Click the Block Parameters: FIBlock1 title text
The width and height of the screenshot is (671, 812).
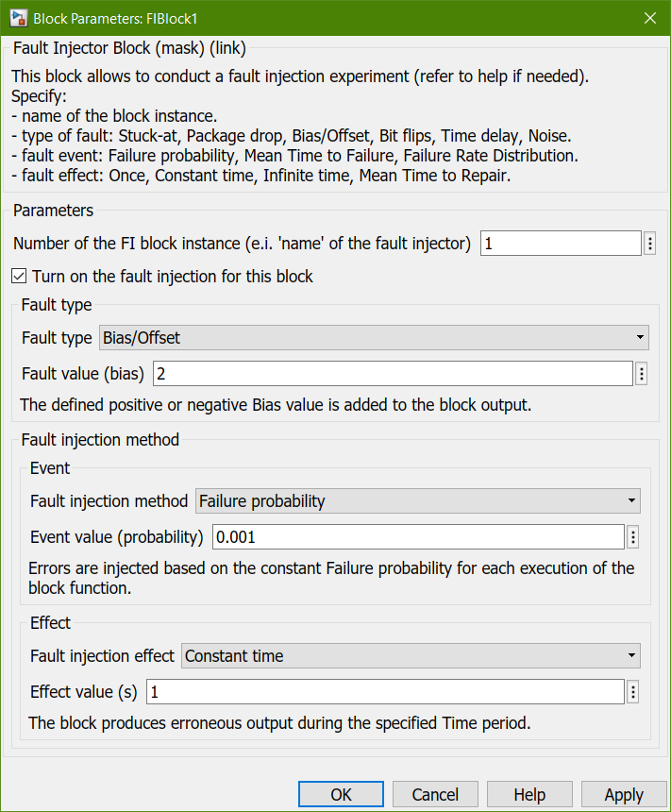115,18
